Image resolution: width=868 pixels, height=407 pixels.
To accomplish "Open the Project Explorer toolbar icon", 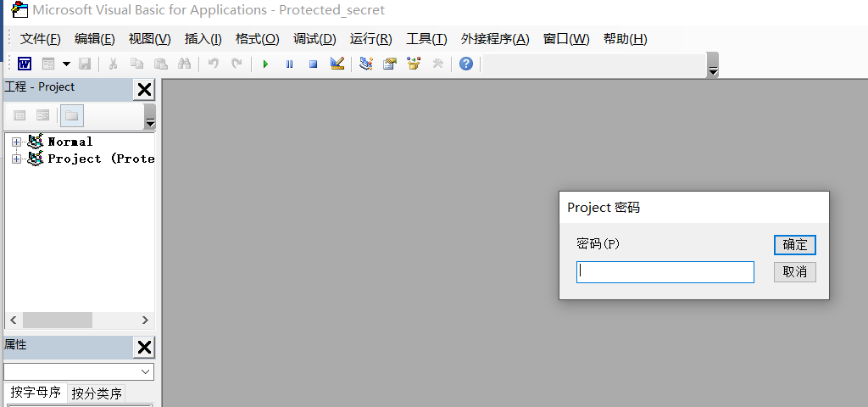I will [365, 64].
